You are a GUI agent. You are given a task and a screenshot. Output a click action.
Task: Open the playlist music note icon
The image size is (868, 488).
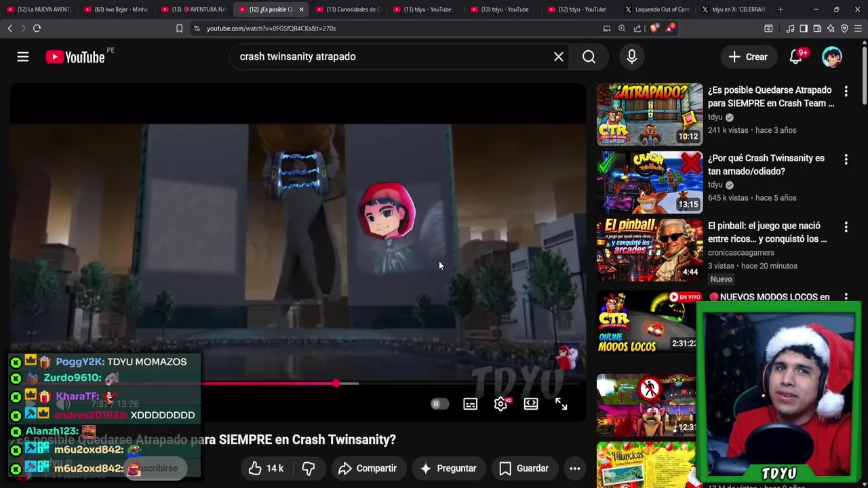coord(790,28)
